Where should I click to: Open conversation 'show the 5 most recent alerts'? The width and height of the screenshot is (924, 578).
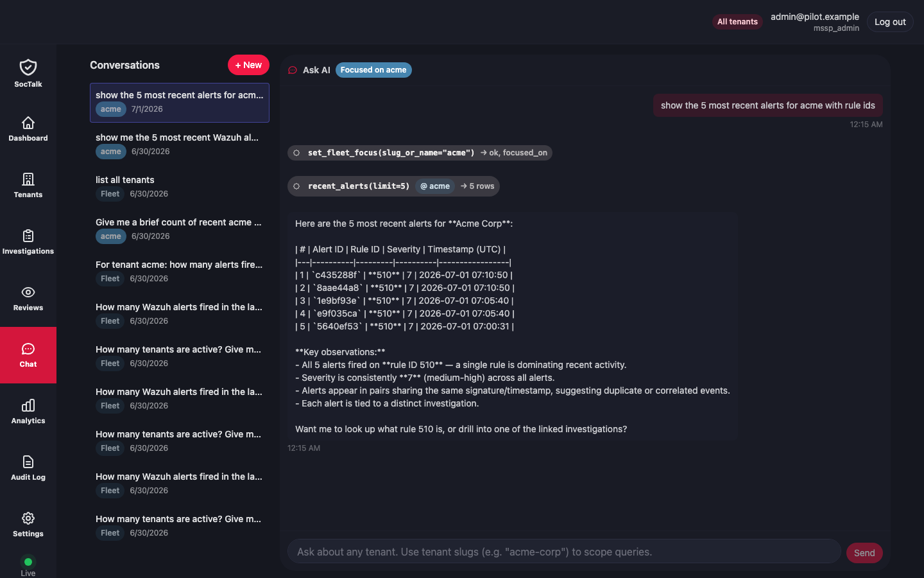(180, 103)
